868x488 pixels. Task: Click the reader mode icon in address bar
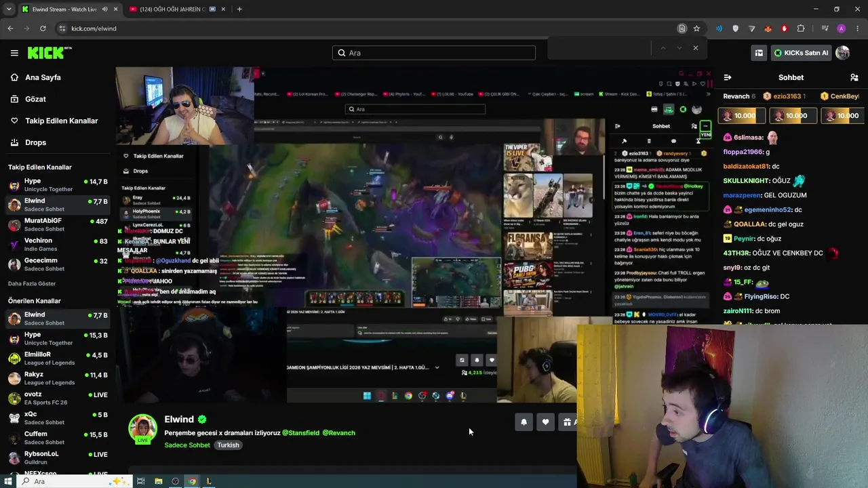click(x=682, y=28)
